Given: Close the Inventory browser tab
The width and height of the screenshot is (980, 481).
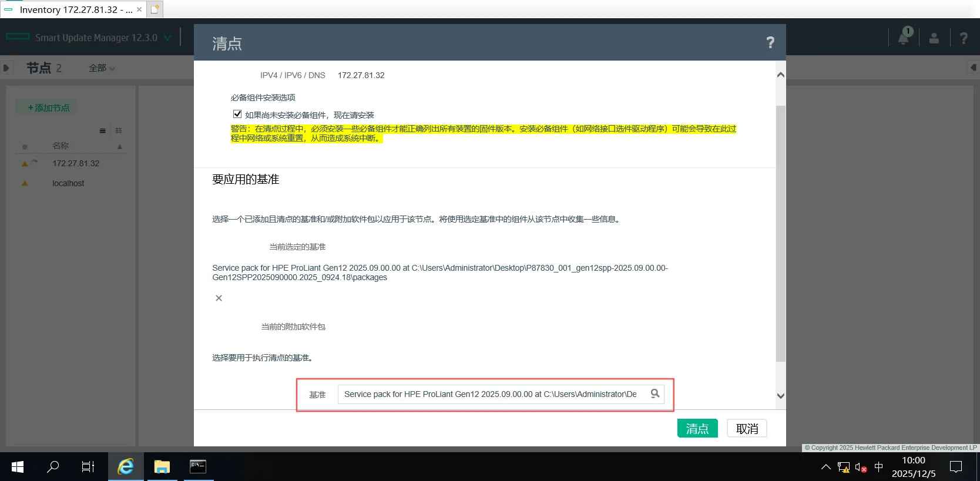Looking at the screenshot, I should [139, 9].
